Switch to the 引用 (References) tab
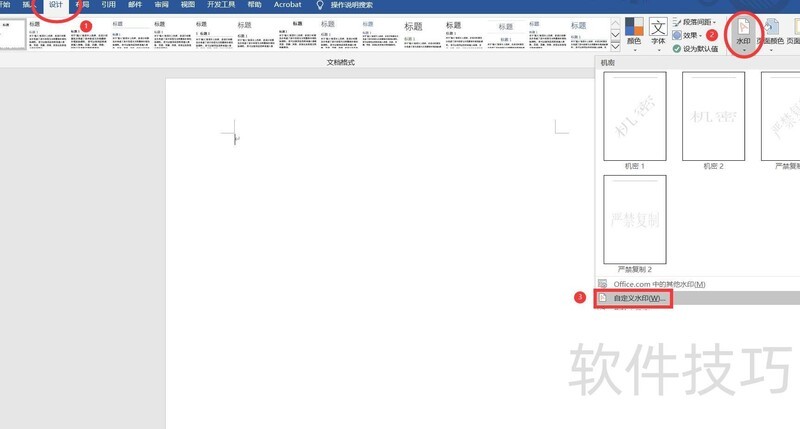800x429 pixels. point(108,5)
